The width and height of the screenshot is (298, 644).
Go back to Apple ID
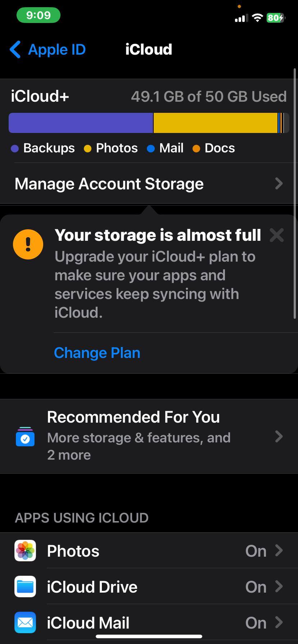[57, 50]
